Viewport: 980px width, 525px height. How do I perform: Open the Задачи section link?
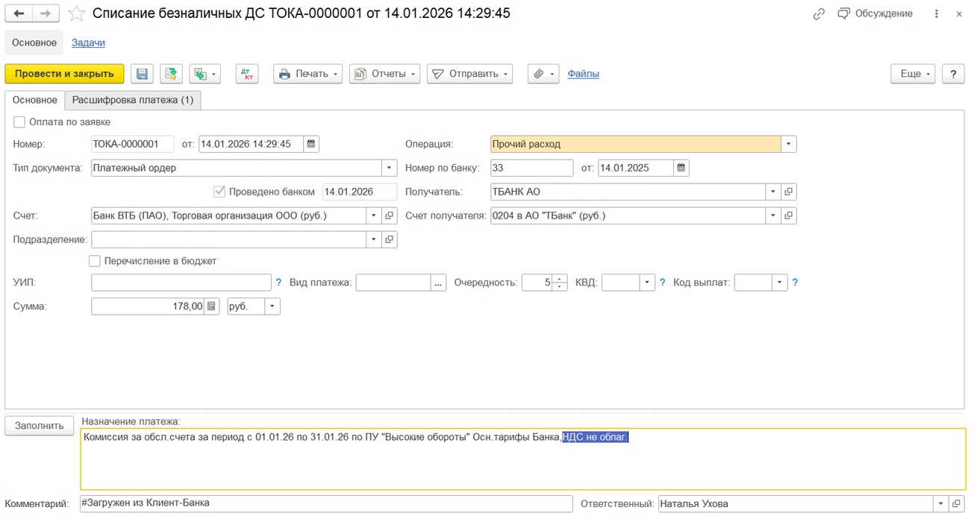pos(88,43)
